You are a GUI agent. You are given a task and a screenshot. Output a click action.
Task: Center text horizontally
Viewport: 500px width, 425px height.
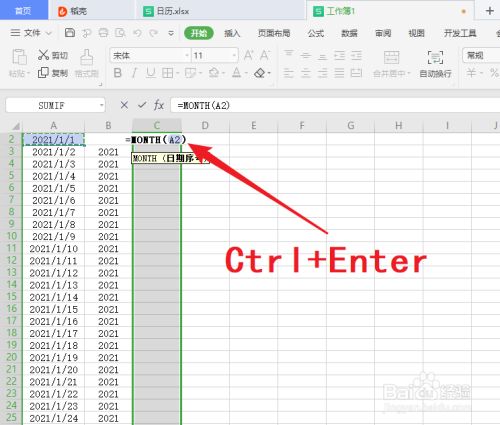pyautogui.click(x=305, y=73)
